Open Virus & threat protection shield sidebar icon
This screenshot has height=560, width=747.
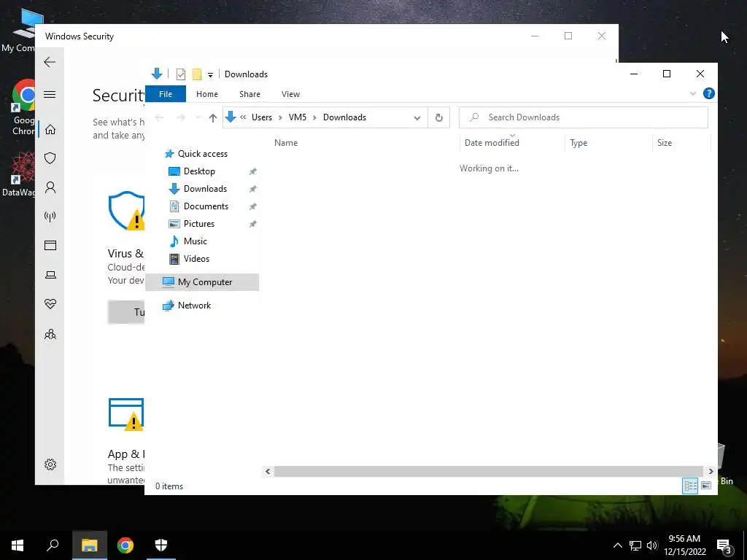[50, 158]
